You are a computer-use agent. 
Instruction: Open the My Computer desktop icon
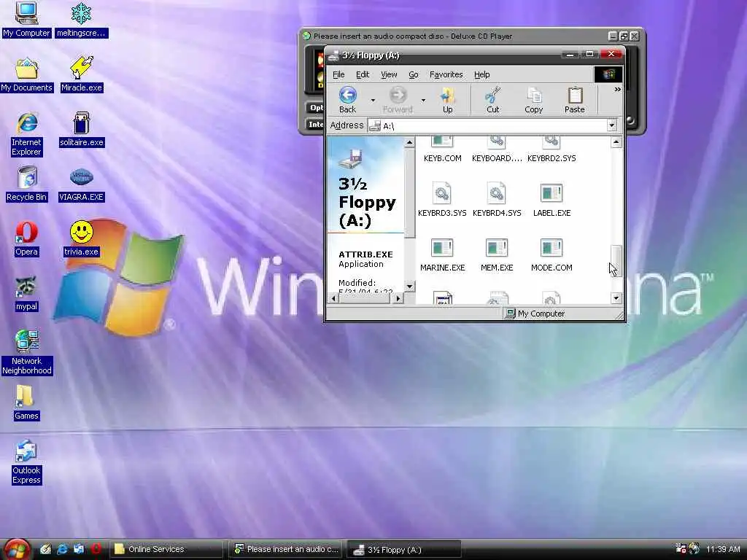[x=26, y=19]
